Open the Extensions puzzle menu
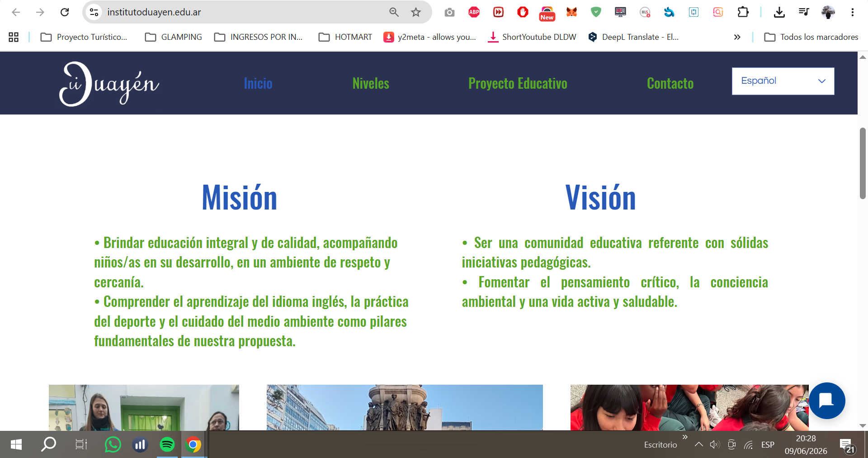This screenshot has width=868, height=458. click(743, 12)
